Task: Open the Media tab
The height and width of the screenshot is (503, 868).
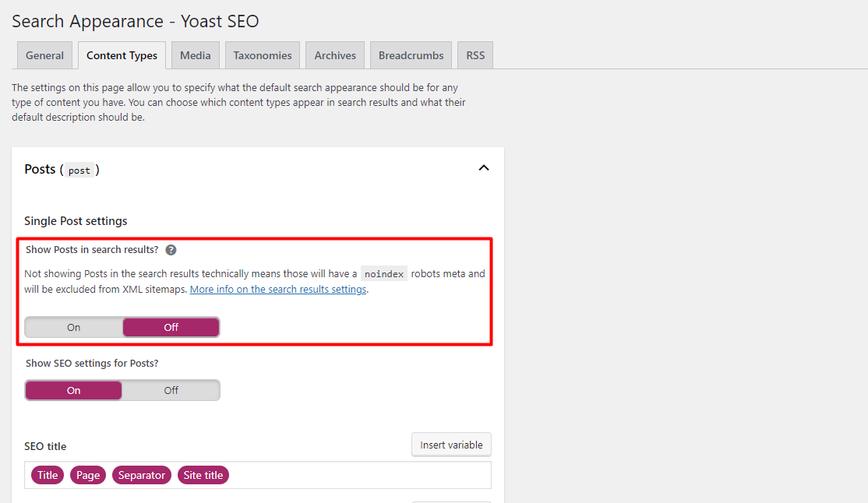Action: coord(195,55)
